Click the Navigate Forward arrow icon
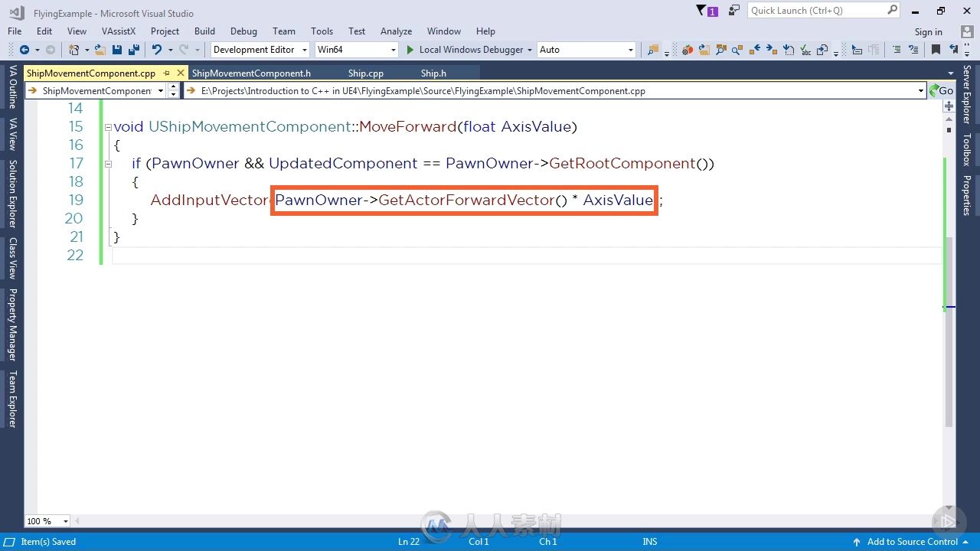 coord(51,50)
